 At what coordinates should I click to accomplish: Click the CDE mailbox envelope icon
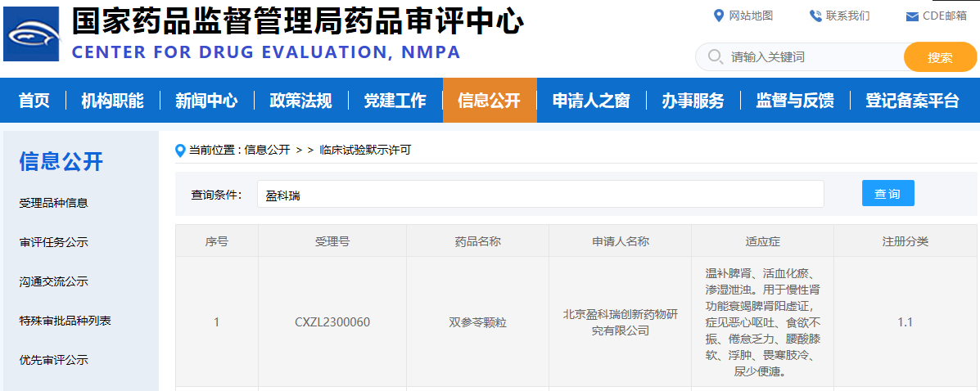(912, 16)
